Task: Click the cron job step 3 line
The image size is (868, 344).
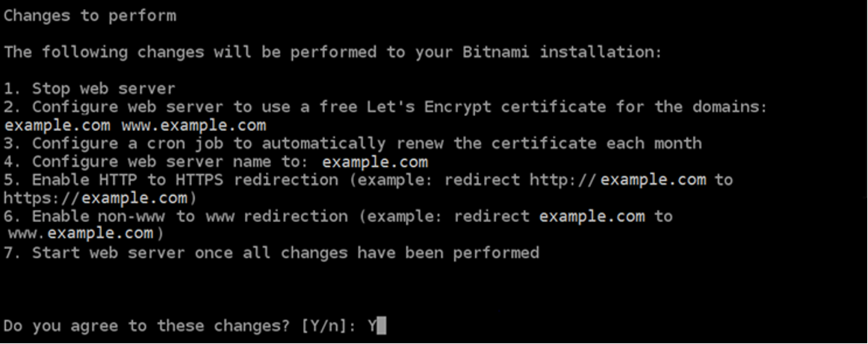Action: pos(353,144)
